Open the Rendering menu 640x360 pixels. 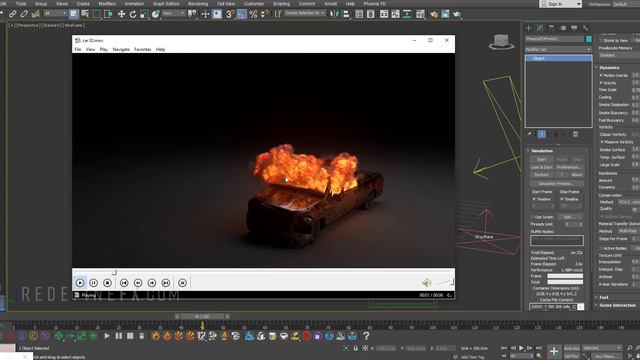point(198,4)
